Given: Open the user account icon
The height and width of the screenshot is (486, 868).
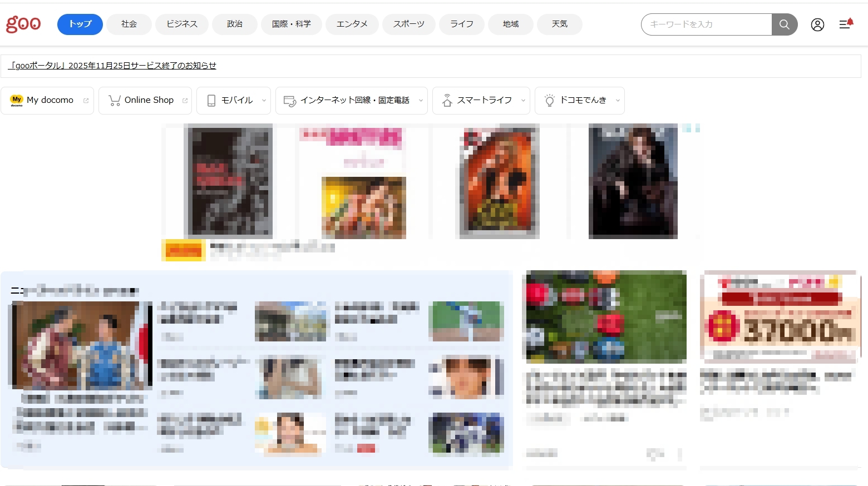Looking at the screenshot, I should tap(817, 24).
